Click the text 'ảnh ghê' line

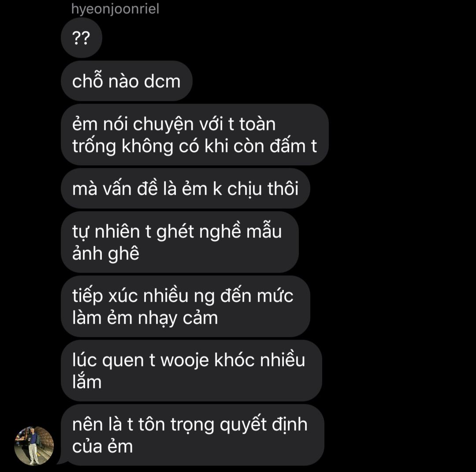click(x=106, y=253)
